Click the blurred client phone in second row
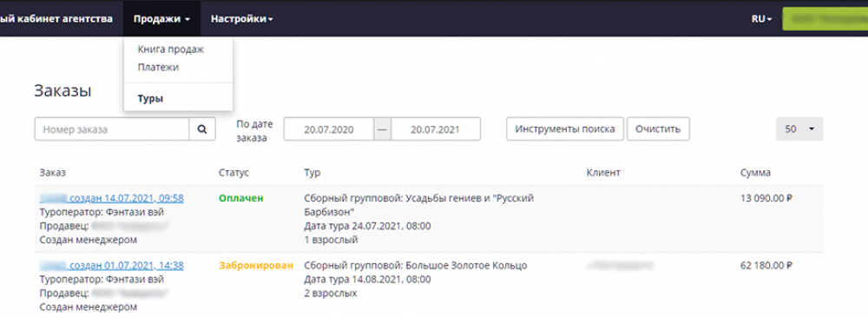The image size is (868, 318). pos(620,266)
